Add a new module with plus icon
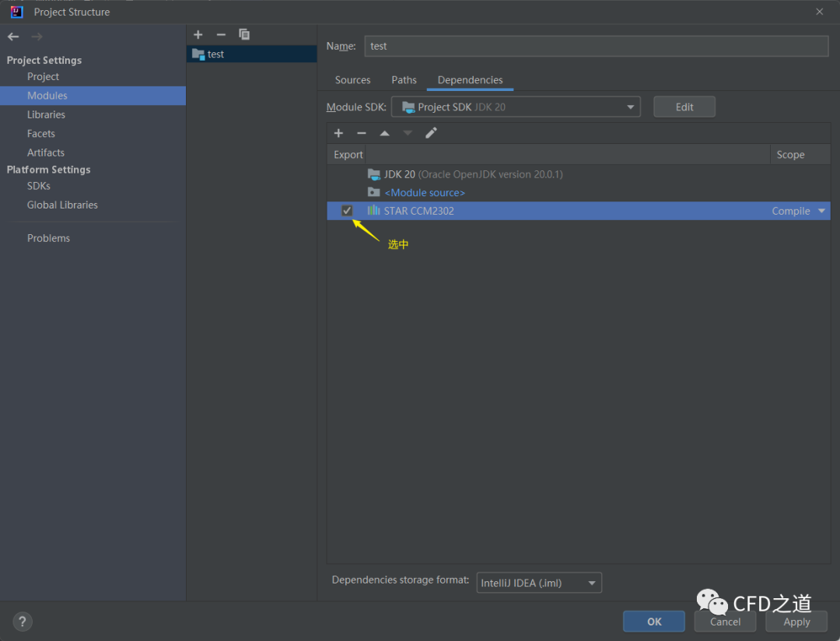This screenshot has height=641, width=840. [x=198, y=34]
